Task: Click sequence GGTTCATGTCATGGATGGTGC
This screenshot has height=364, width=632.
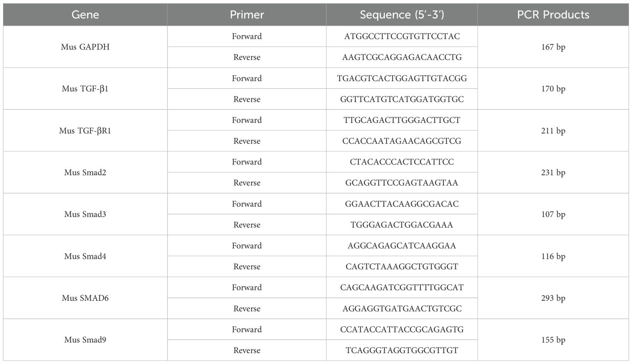Action: coord(402,99)
